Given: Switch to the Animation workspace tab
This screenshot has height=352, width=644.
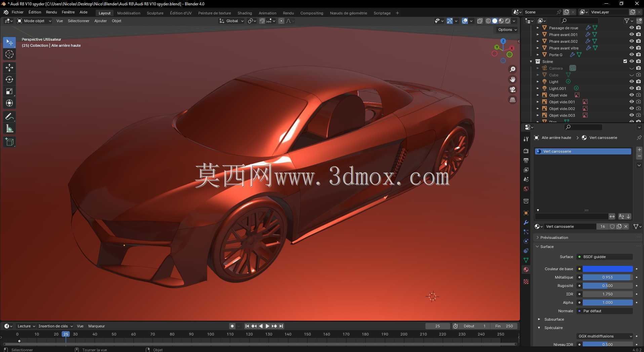Looking at the screenshot, I should pyautogui.click(x=268, y=13).
